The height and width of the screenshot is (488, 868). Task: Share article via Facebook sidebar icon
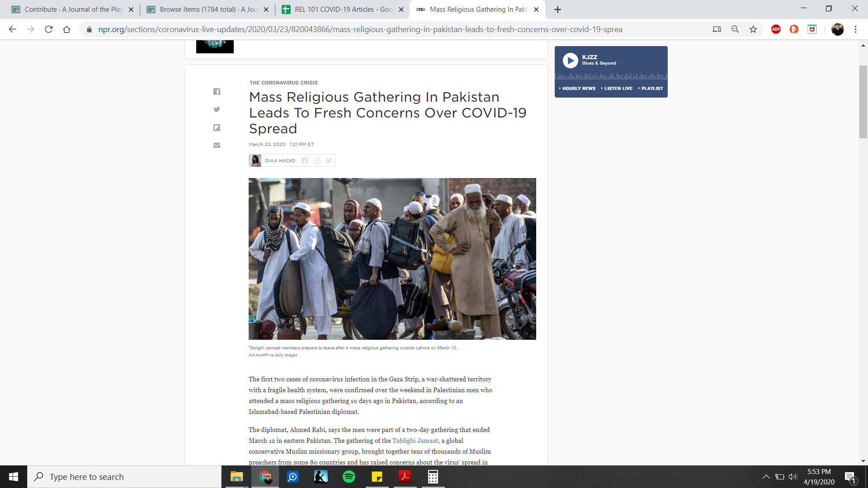[217, 92]
